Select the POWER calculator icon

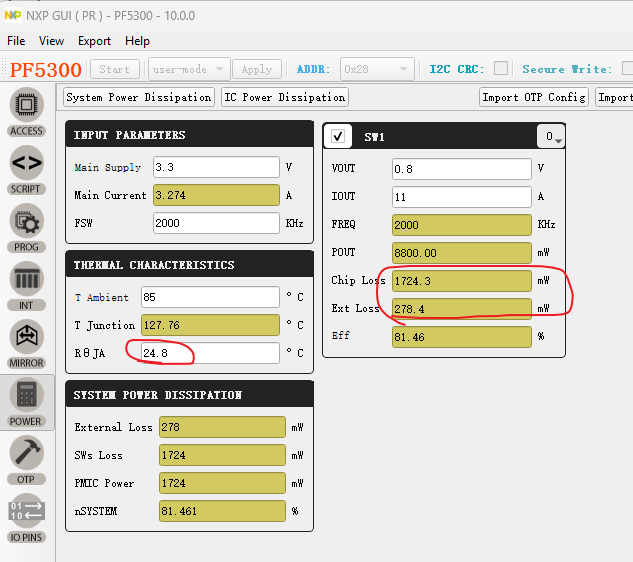coord(26,403)
